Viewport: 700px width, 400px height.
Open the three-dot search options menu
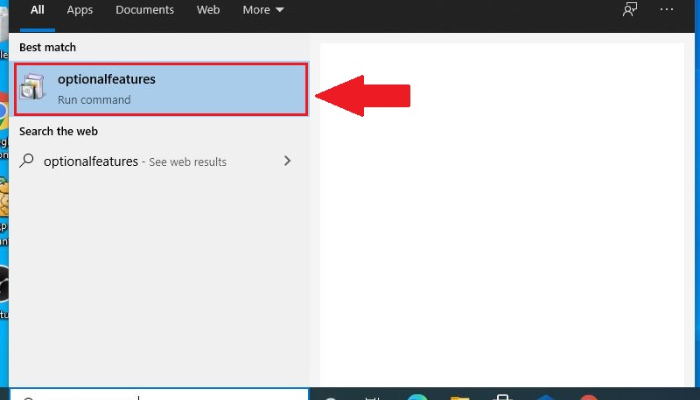[667, 10]
